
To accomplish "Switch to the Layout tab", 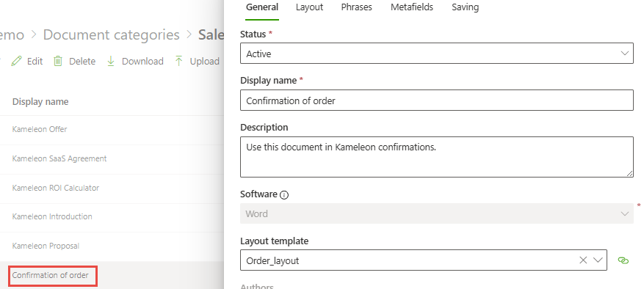I will 309,7.
